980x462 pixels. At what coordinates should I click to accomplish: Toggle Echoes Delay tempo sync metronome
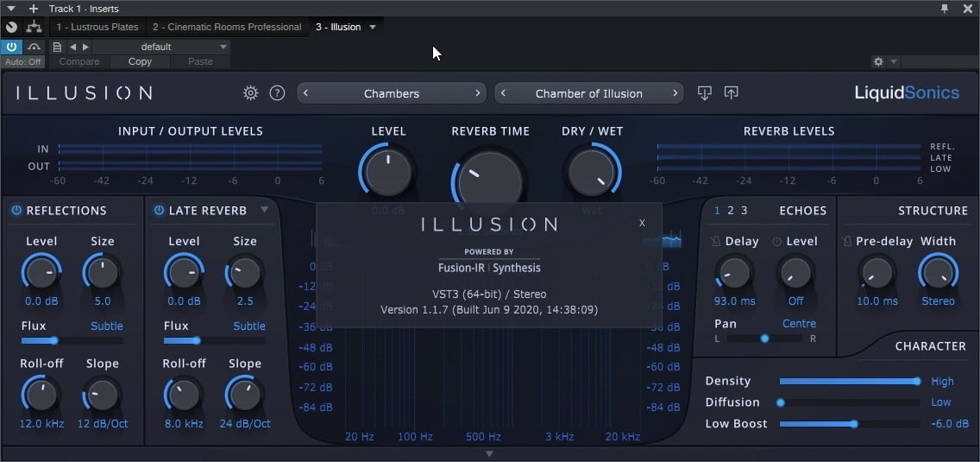[714, 242]
